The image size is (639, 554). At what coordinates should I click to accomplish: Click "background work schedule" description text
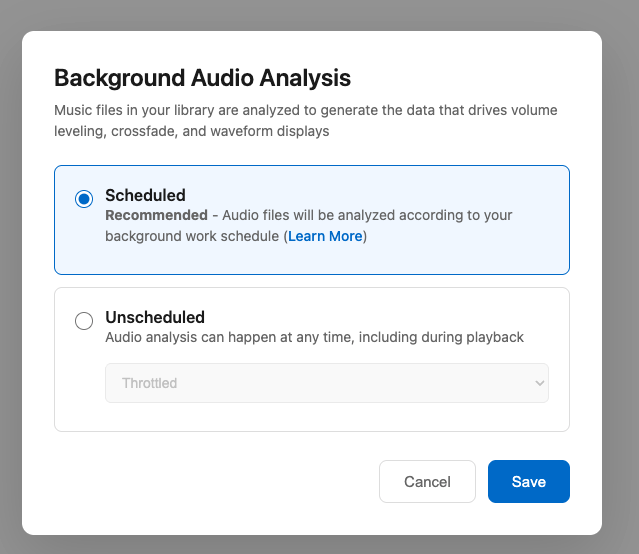coord(192,236)
